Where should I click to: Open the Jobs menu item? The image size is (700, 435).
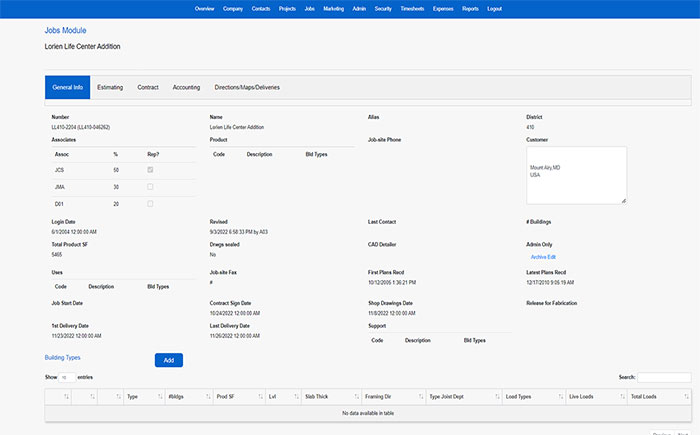(x=309, y=8)
